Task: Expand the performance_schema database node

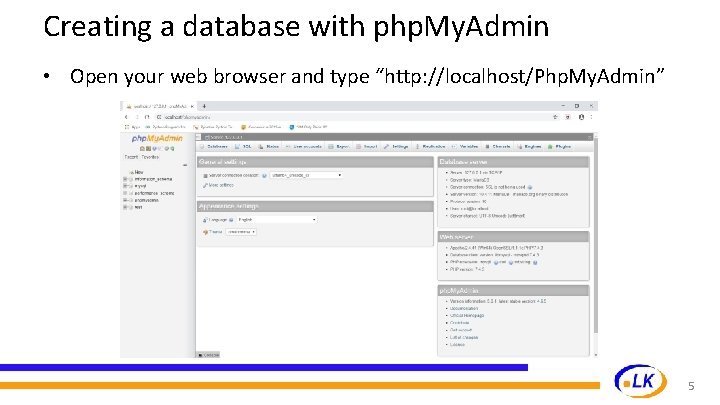Action: [125, 193]
